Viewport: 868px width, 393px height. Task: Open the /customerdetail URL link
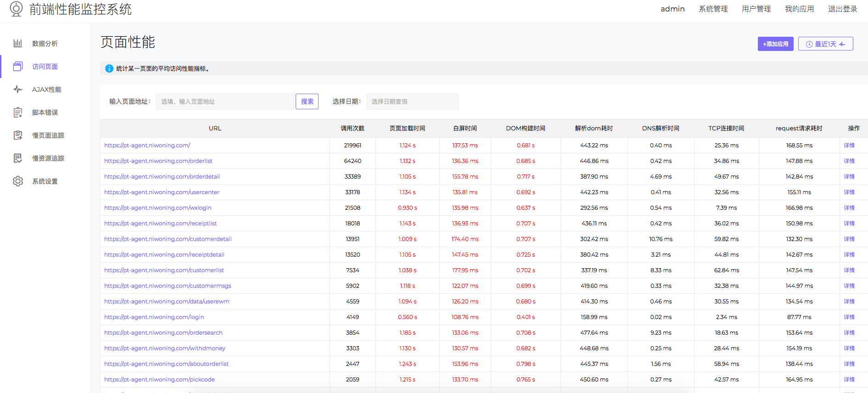168,239
